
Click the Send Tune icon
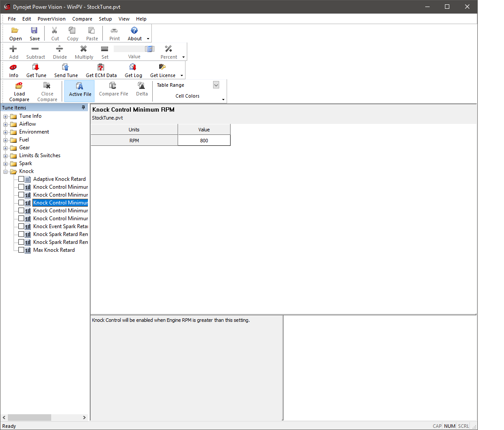(66, 67)
